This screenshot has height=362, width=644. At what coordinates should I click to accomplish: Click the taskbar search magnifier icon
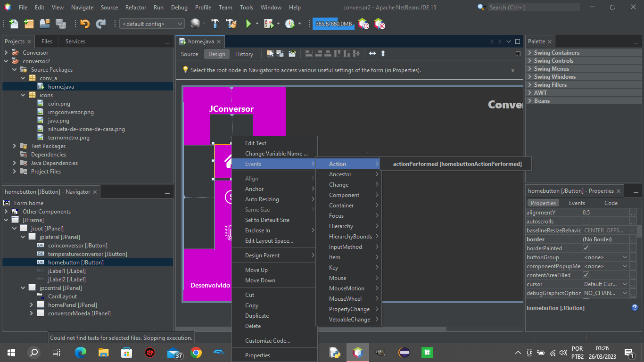(x=34, y=352)
